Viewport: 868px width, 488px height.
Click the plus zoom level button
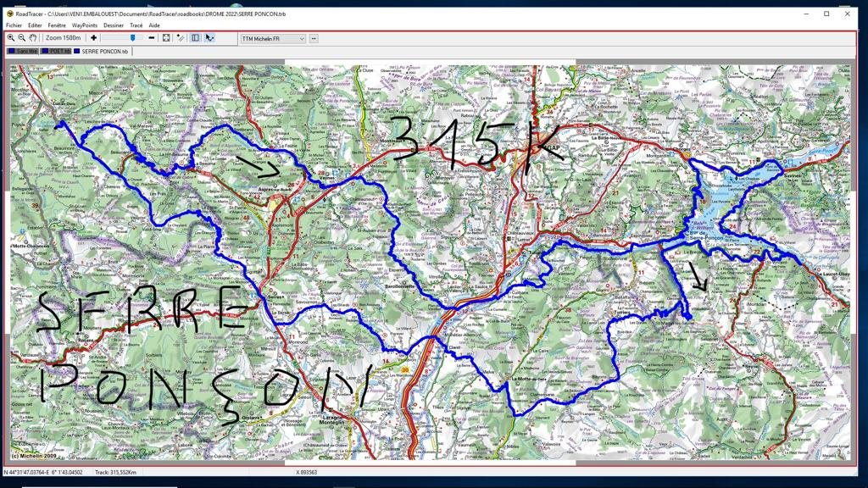click(93, 37)
